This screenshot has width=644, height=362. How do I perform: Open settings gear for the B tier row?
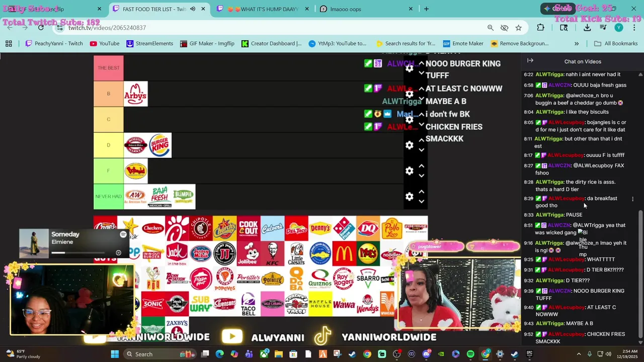click(x=410, y=94)
